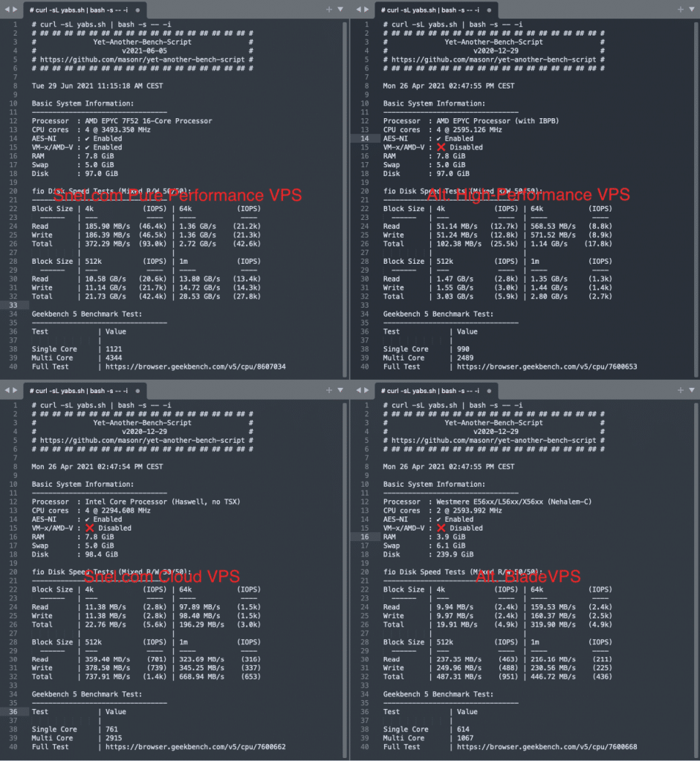Image resolution: width=700 pixels, height=761 pixels.
Task: Add a new tab in the bottom-right pane
Action: coord(681,390)
